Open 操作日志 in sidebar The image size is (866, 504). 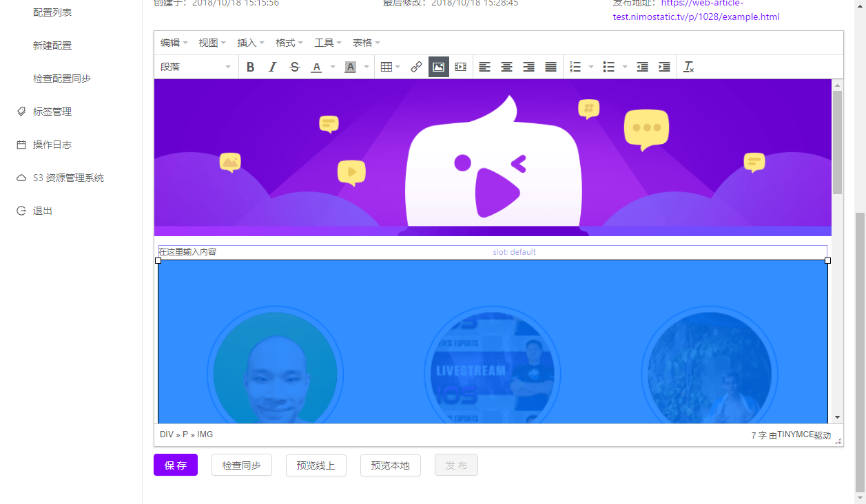tap(52, 145)
